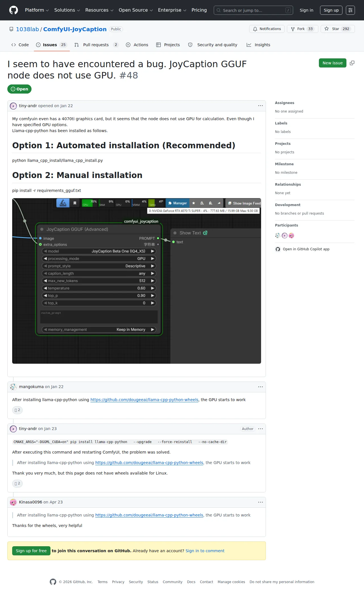View mangokuma's avatar next to the comment
Screen dimensions: 364x597
tap(13, 387)
